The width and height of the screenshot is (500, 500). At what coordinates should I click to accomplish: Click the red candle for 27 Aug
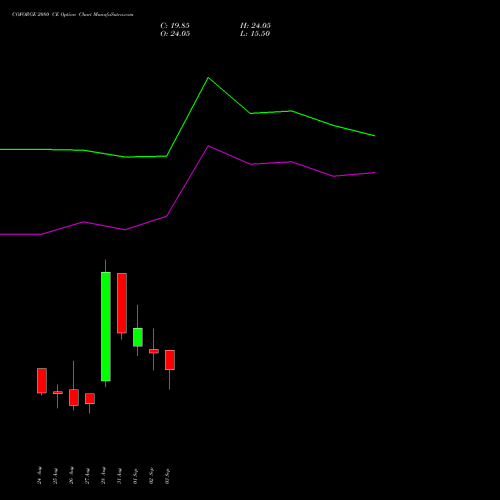(90, 399)
